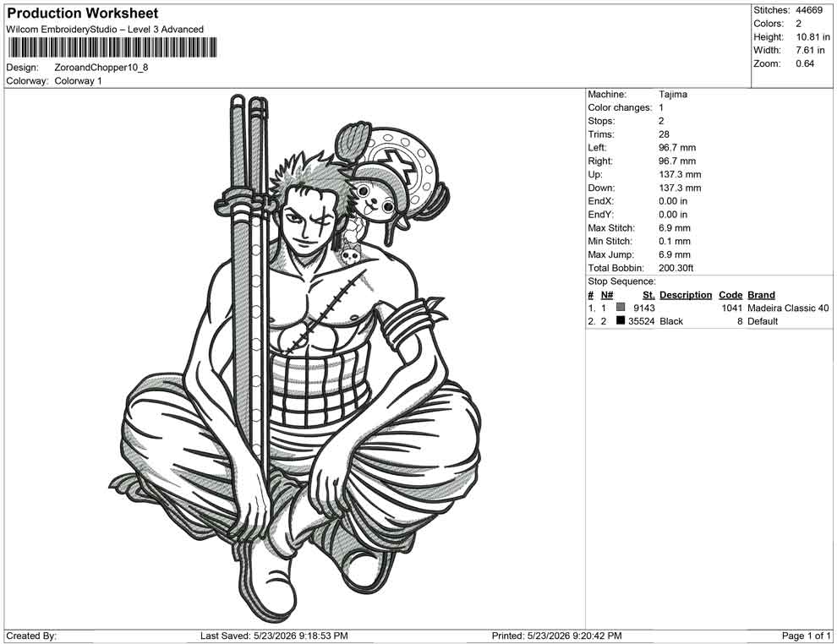
Task: Click the Width value 7.61 in
Action: 810,50
